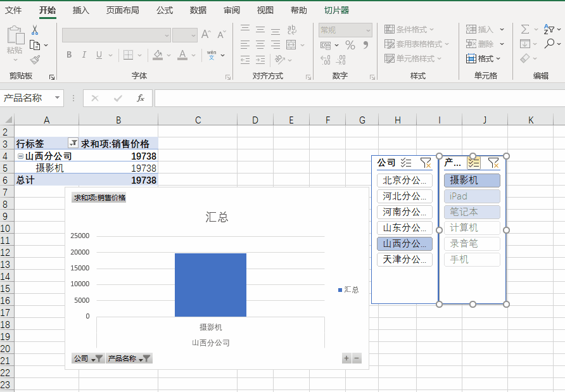Click the Find magnifier icon
Screen dimensions: 565x392
(549, 44)
